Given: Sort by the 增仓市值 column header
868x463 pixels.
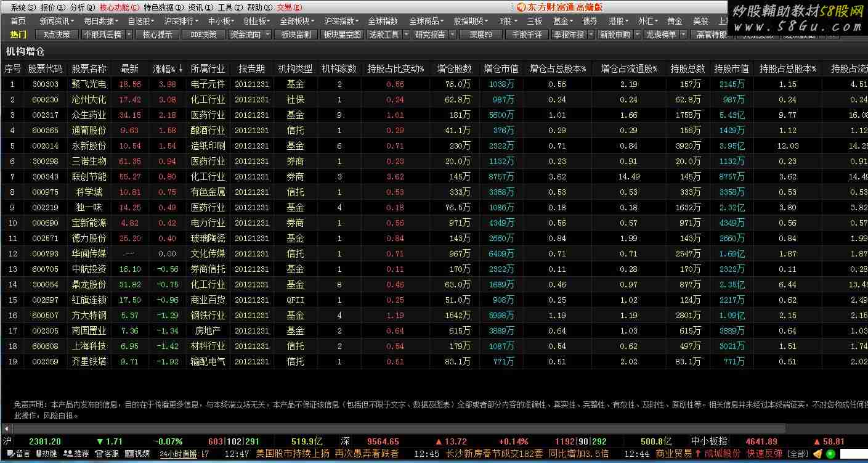Looking at the screenshot, I should coord(501,68).
